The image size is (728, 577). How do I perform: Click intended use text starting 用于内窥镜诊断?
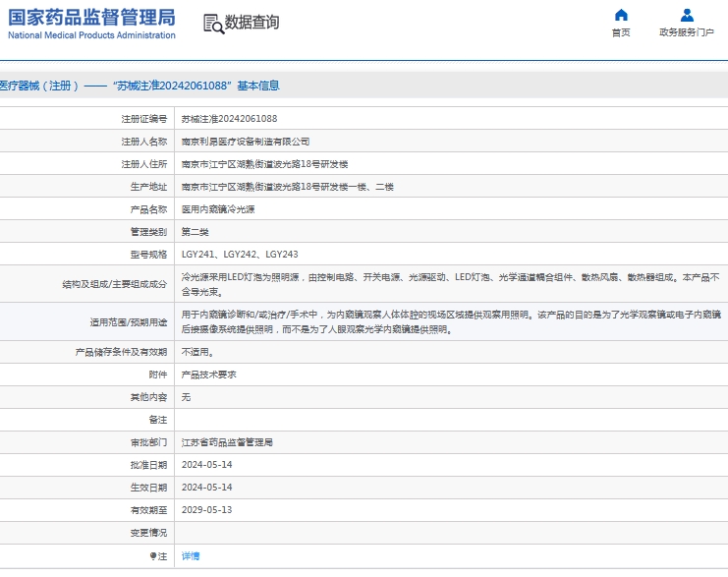451,322
